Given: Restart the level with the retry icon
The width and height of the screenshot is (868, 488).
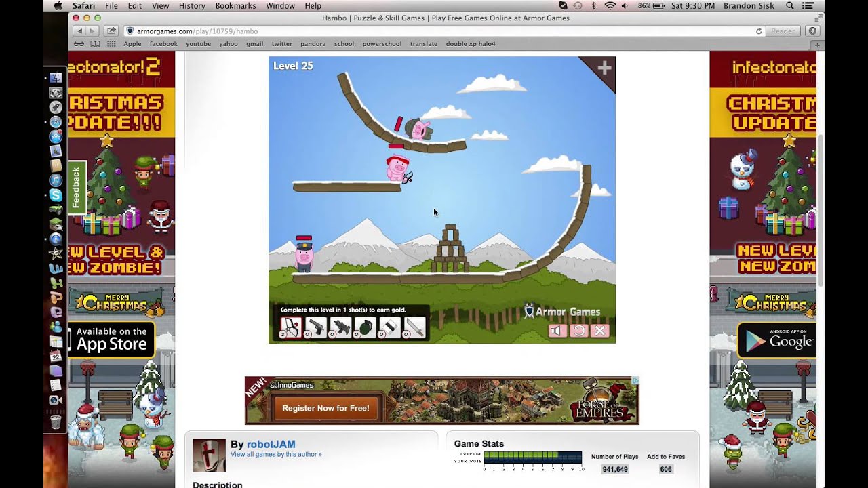Looking at the screenshot, I should coord(578,331).
